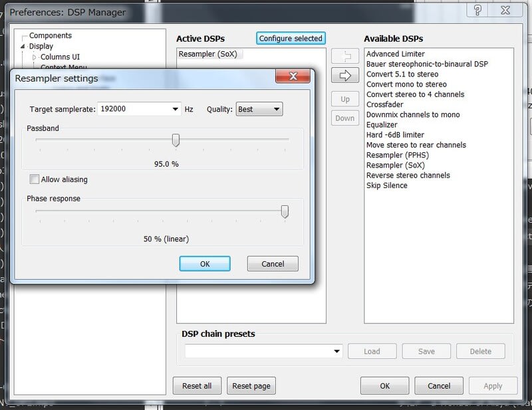This screenshot has width=532, height=410.
Task: Select Skip Silence in Available DSPs
Action: coord(387,185)
